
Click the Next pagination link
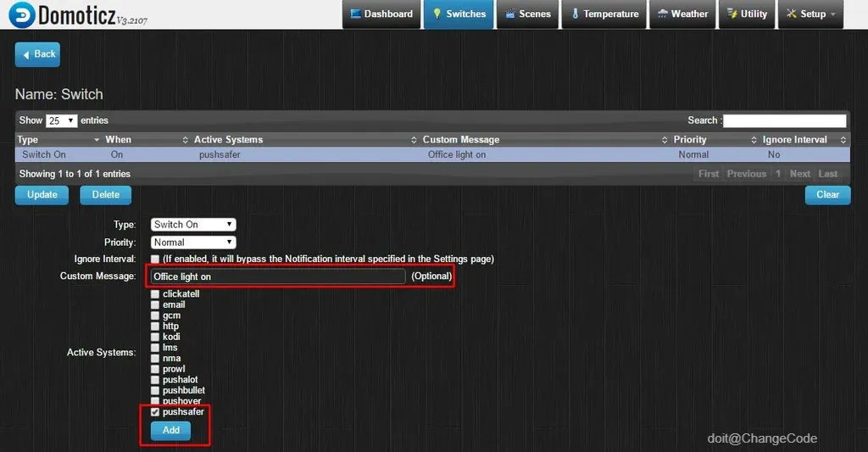(x=800, y=174)
